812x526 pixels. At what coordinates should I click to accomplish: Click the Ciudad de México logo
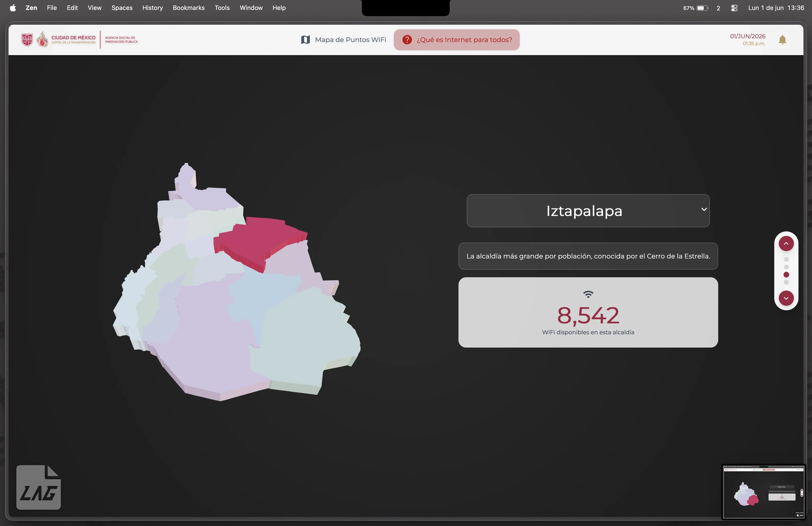58,40
